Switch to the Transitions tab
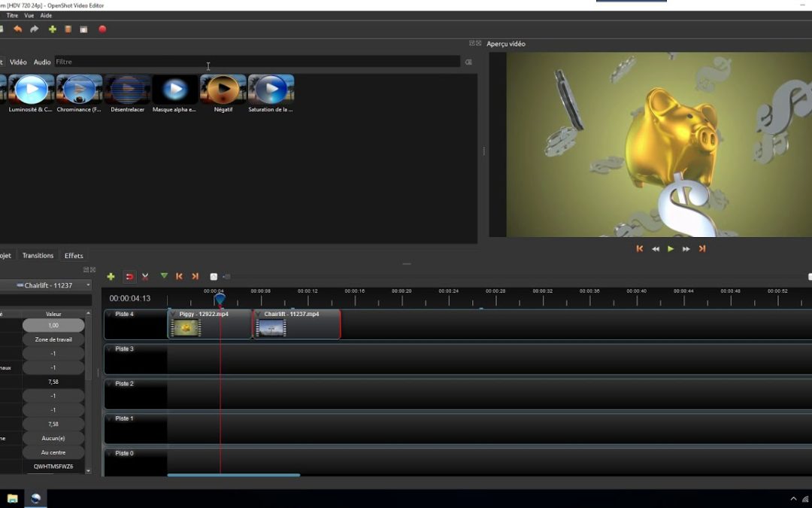 [38, 256]
